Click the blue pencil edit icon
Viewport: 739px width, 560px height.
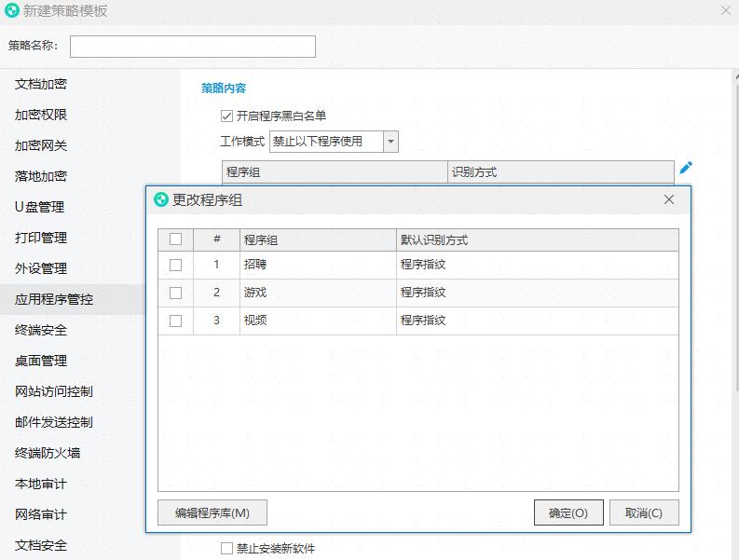[686, 168]
